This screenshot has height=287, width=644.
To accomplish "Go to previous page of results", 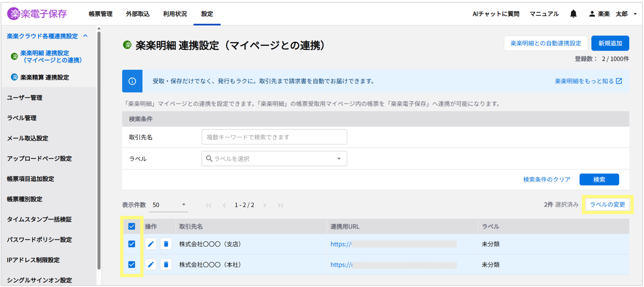I will coord(224,205).
